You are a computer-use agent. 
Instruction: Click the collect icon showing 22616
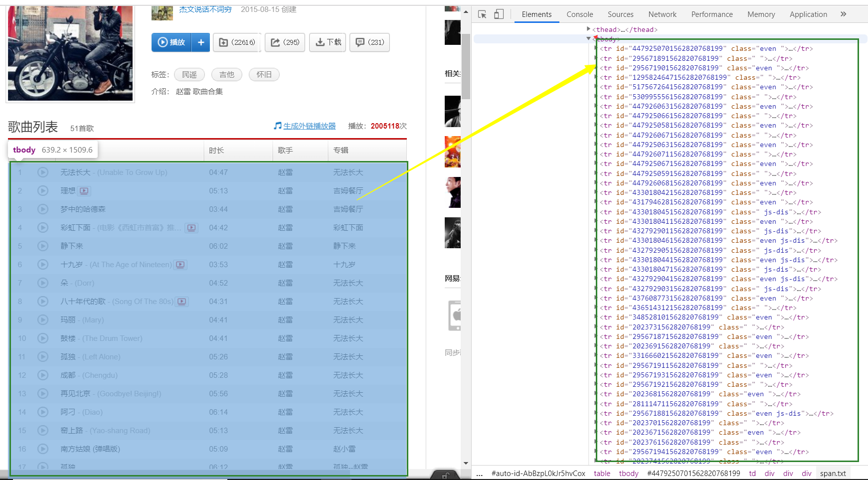point(224,42)
